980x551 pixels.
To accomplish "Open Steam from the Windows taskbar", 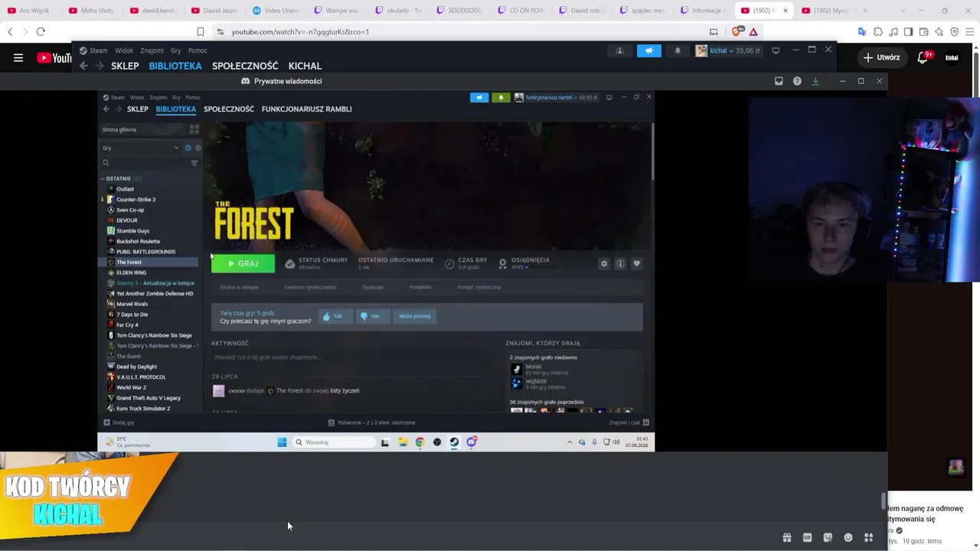I will [x=454, y=442].
